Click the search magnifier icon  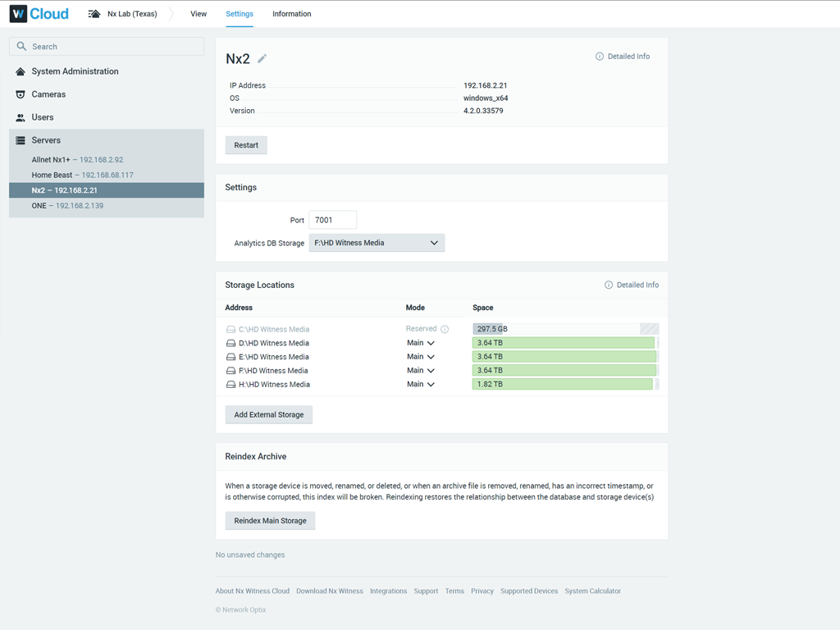click(21, 46)
